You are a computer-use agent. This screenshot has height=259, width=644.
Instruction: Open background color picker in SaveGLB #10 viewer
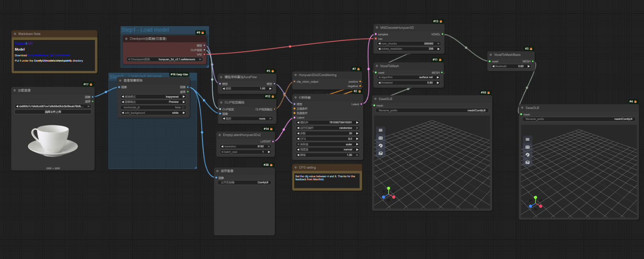pyautogui.click(x=381, y=146)
